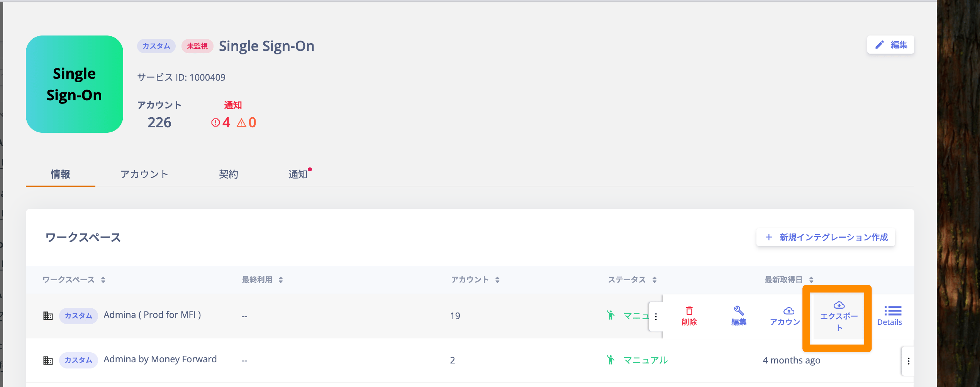Click building icon beside Admina ( Prod for MFI )

[x=48, y=316]
